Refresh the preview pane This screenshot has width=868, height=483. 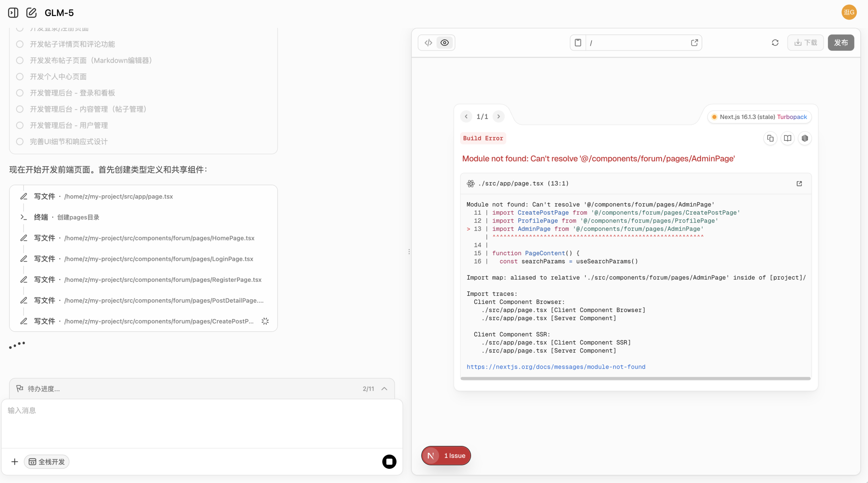coord(775,43)
